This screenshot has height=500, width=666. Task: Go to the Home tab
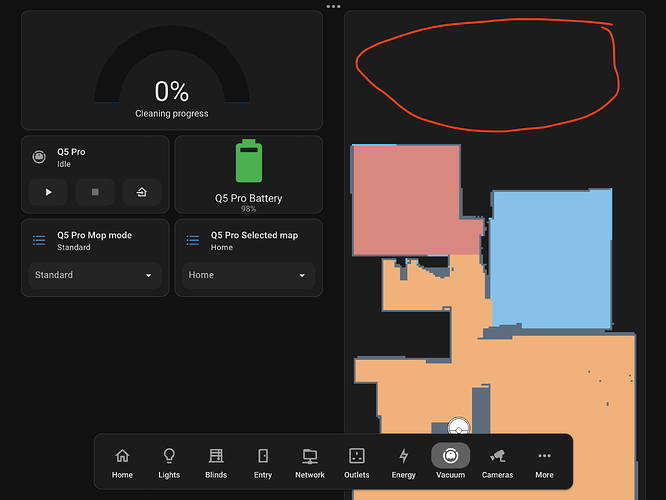(122, 462)
